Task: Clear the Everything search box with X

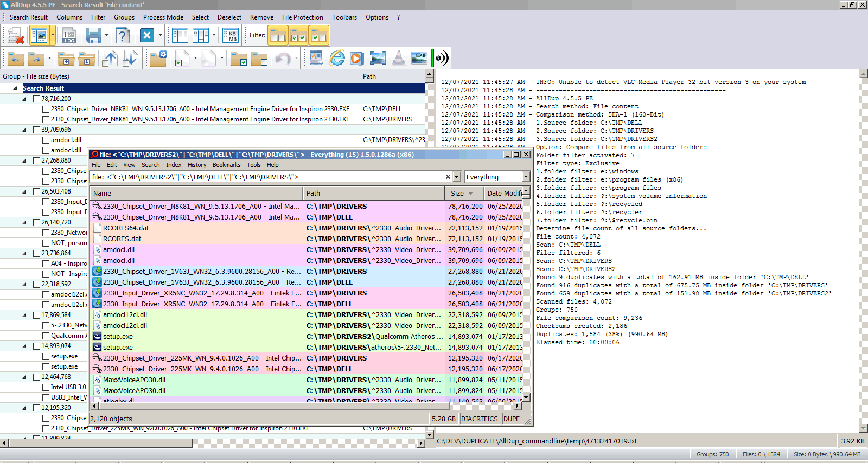Action: coord(448,177)
